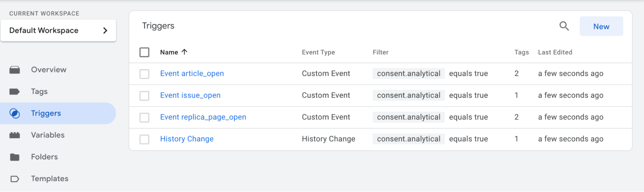Go to the Templates section
The width and height of the screenshot is (644, 192).
click(x=50, y=179)
